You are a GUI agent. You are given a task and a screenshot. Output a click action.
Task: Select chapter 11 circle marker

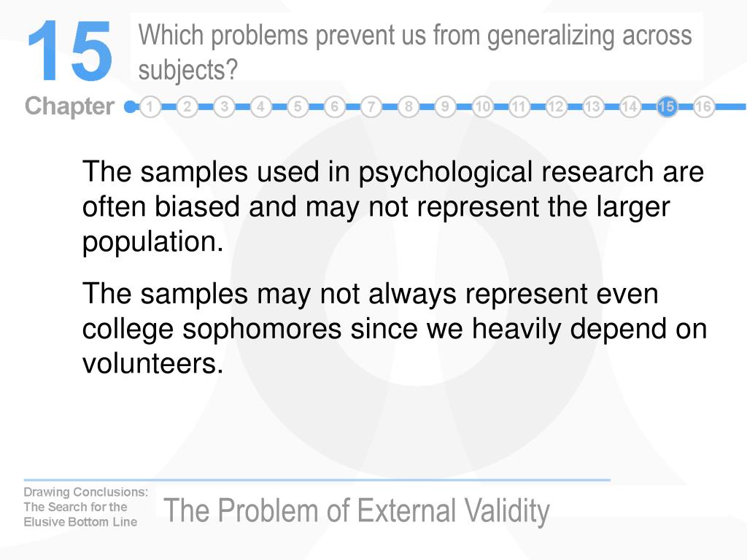[x=519, y=106]
